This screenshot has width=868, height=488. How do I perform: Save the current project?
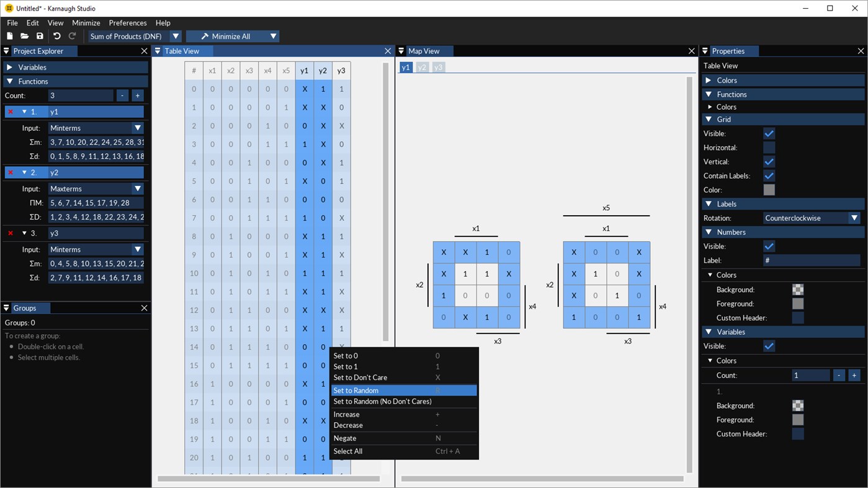pyautogui.click(x=40, y=36)
